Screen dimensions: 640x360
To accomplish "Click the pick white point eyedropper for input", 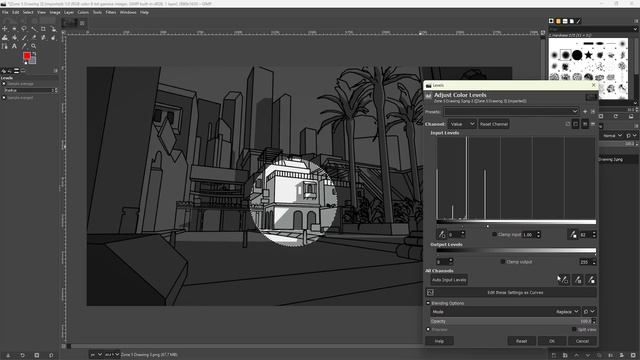I will tap(573, 234).
